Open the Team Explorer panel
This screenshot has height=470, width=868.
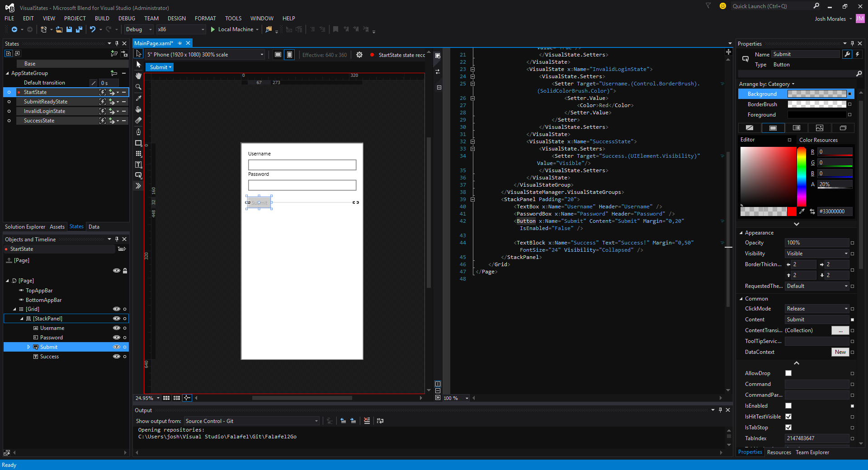[x=812, y=452]
